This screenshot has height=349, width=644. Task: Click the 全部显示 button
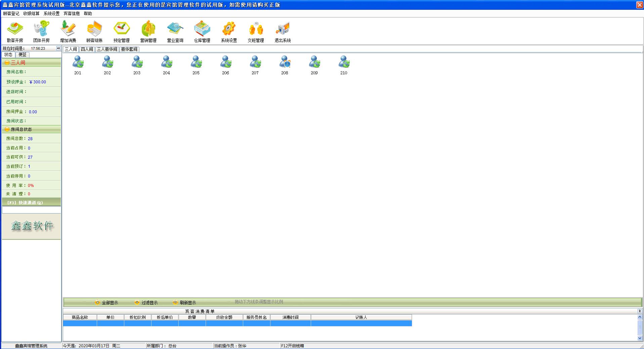pyautogui.click(x=107, y=303)
